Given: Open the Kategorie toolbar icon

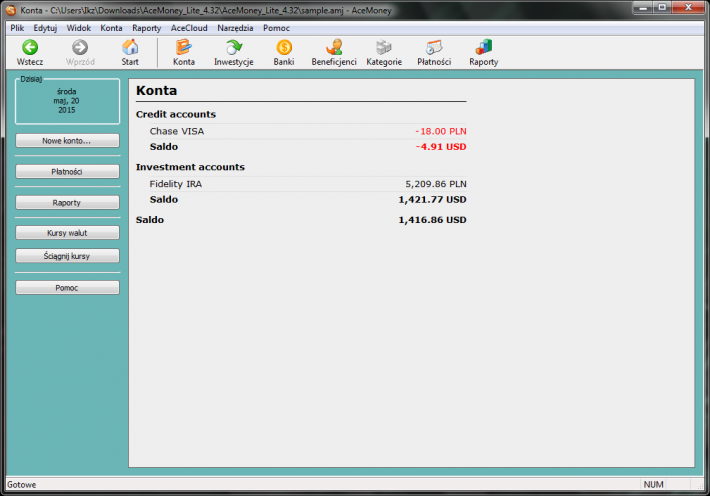Looking at the screenshot, I should click(384, 47).
